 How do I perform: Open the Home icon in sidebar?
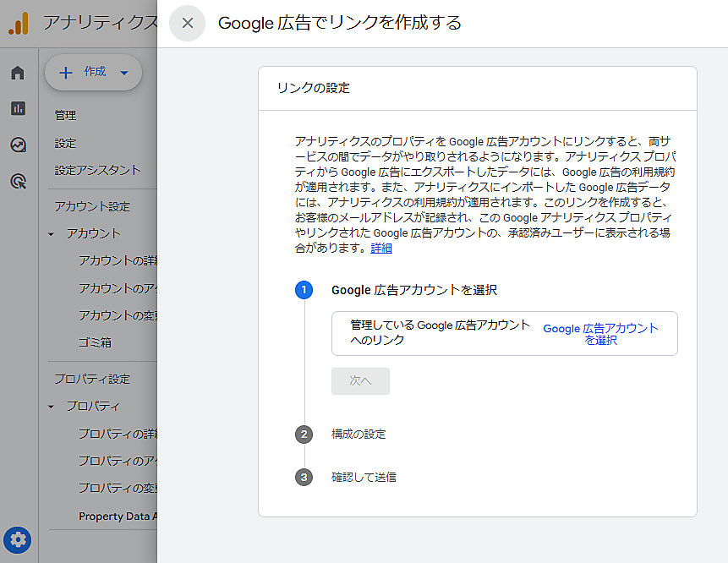click(18, 73)
